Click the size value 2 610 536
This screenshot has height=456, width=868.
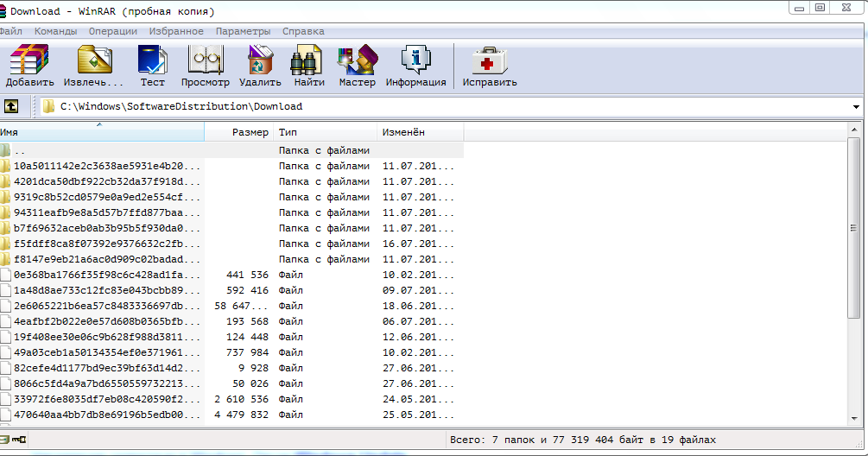[x=241, y=399]
